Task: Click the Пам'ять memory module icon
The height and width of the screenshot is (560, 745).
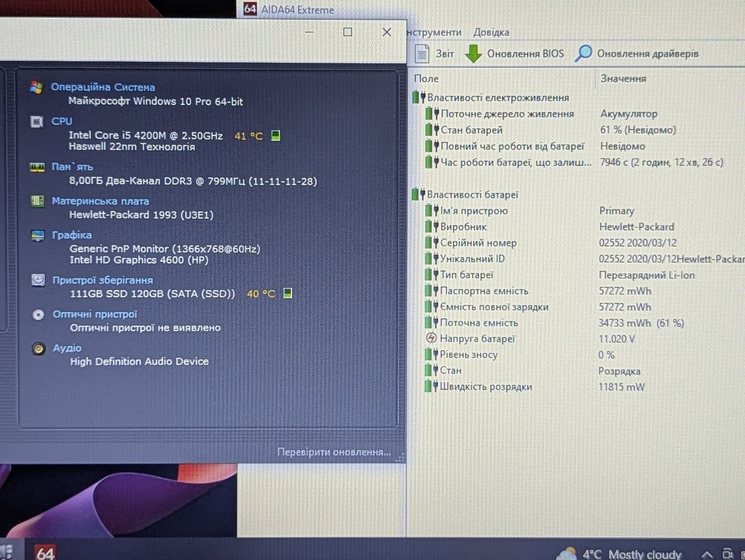Action: [x=37, y=167]
